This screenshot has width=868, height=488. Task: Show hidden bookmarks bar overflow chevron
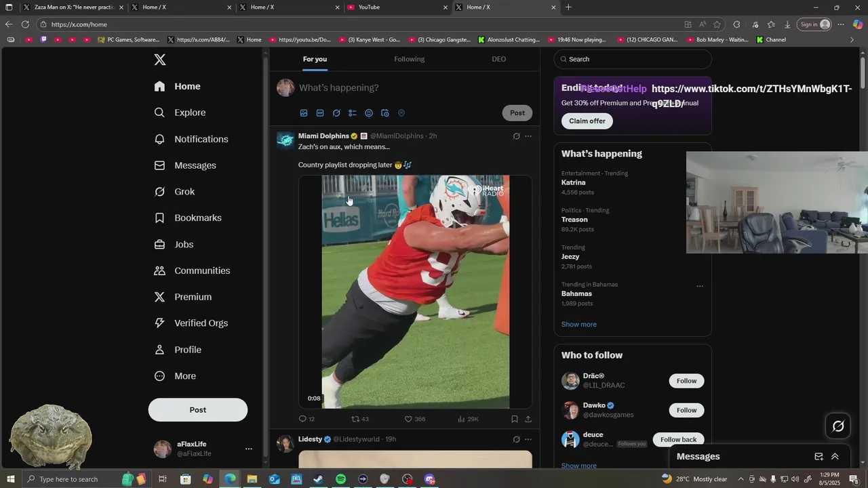pyautogui.click(x=852, y=40)
